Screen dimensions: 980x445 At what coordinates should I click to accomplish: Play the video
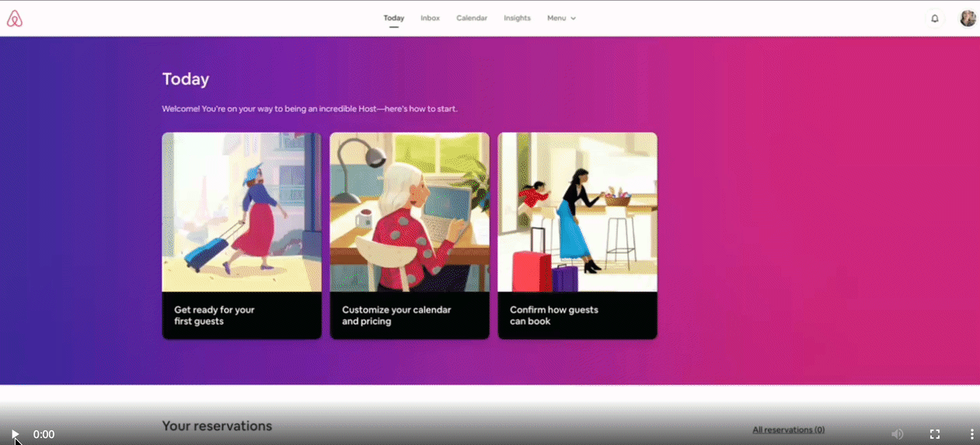coord(15,434)
